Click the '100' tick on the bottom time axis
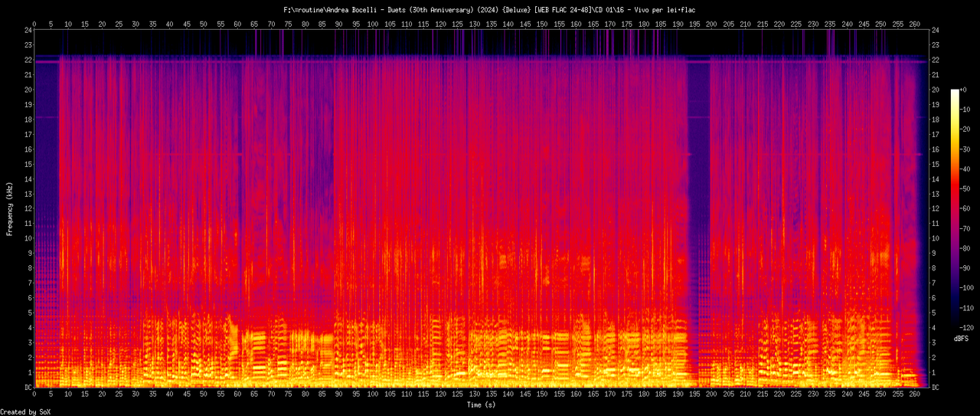Viewport: 980px width, 416px height. (x=373, y=395)
